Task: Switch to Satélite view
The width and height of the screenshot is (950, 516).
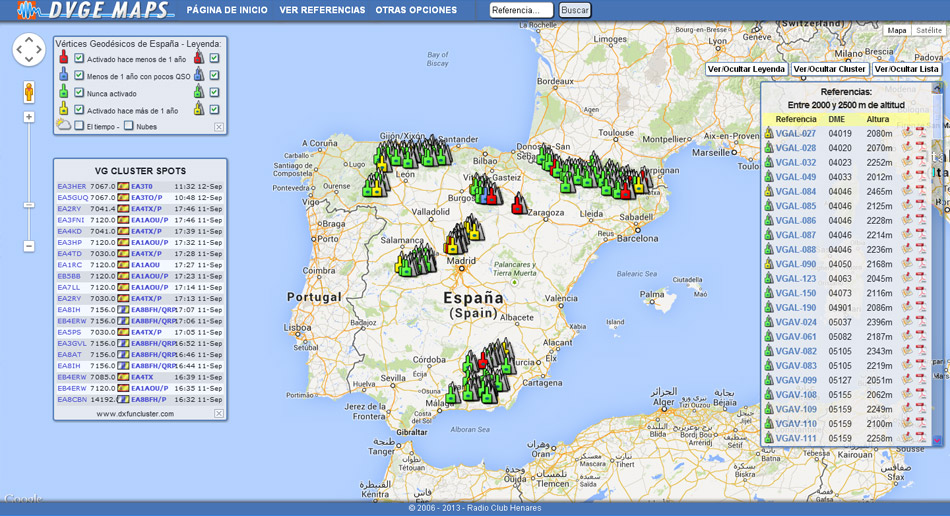Action: pos(928,30)
